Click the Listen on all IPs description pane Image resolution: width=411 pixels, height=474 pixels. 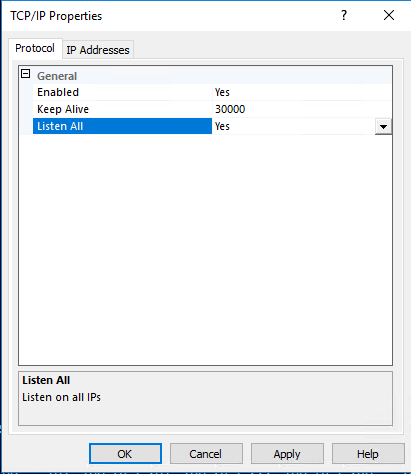coord(205,398)
